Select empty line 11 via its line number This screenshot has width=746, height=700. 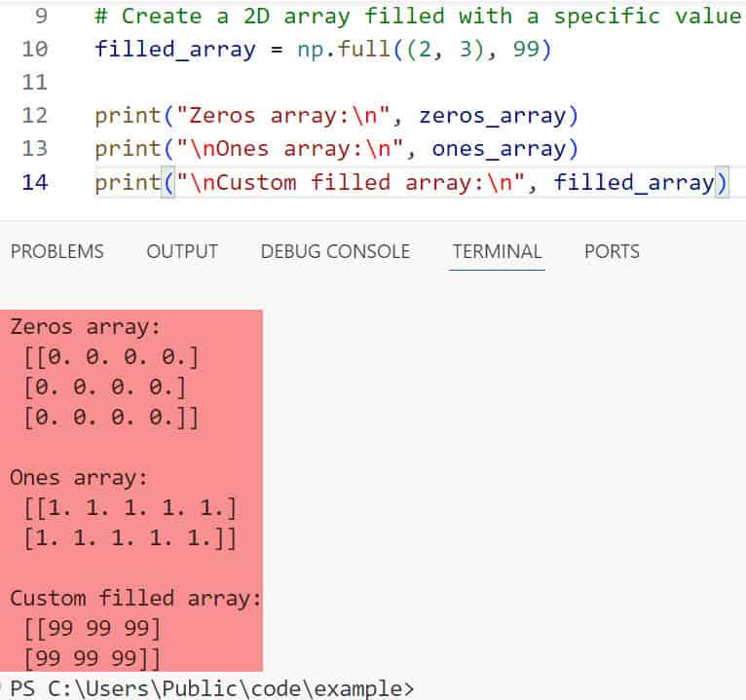pyautogui.click(x=34, y=83)
